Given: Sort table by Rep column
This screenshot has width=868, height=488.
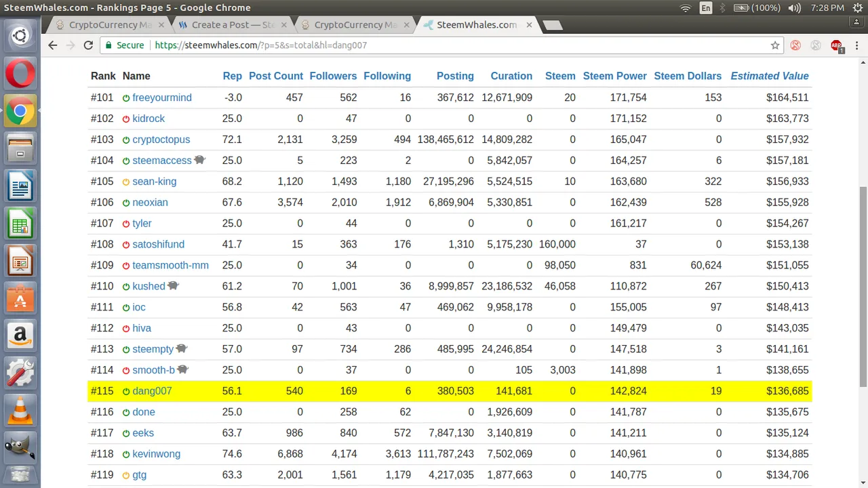Looking at the screenshot, I should (x=232, y=76).
